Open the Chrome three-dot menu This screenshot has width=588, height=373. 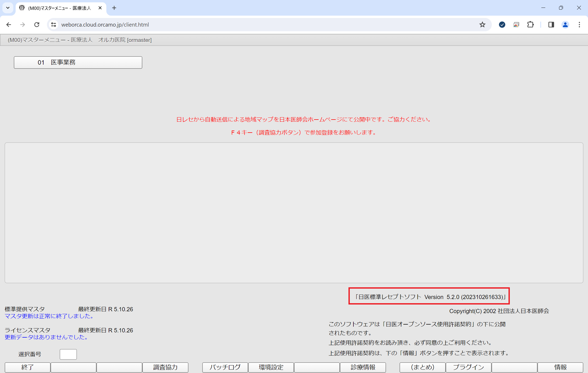[579, 24]
